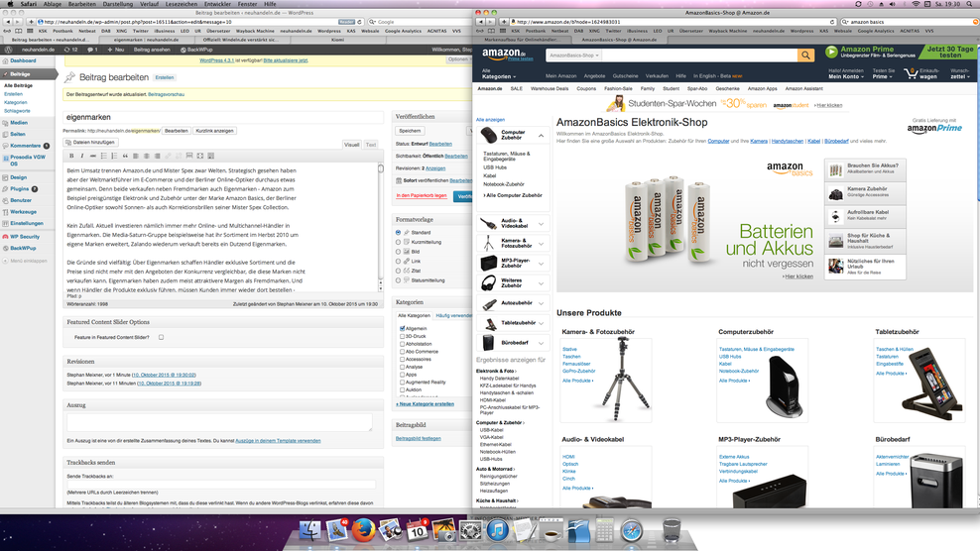Apply strikethrough in WordPress editor toolbar
Image resolution: width=980 pixels, height=551 pixels.
tap(93, 156)
